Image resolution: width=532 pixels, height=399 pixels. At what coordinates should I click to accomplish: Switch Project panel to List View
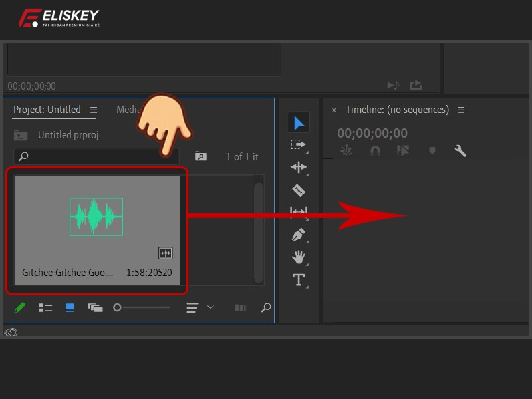click(45, 307)
